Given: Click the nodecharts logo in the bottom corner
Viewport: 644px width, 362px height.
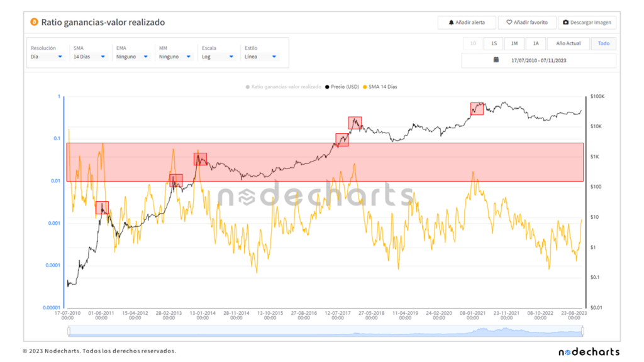Looking at the screenshot, I should (590, 352).
